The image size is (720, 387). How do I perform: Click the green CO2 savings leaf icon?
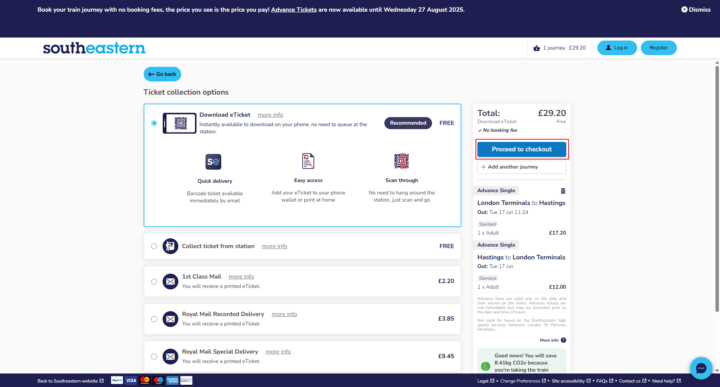pyautogui.click(x=485, y=366)
